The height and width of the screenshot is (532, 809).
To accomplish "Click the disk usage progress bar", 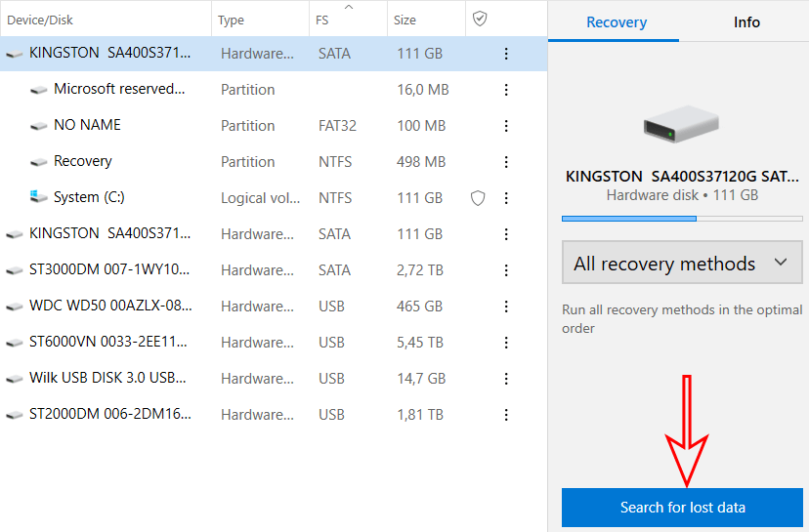I will pos(682,219).
